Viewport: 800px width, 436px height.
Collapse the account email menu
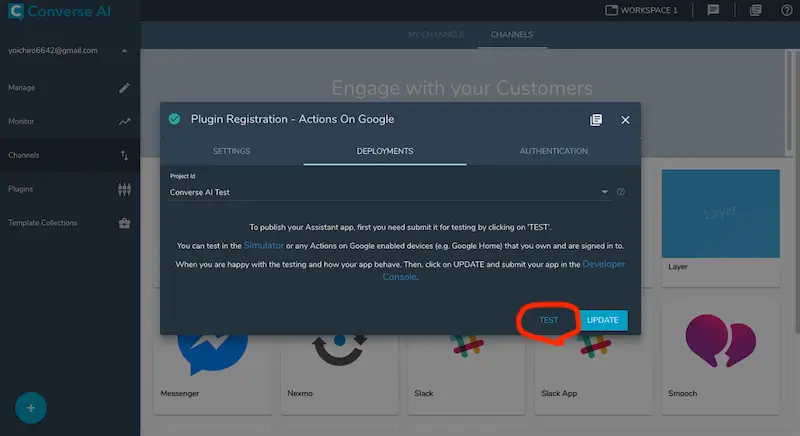click(124, 50)
